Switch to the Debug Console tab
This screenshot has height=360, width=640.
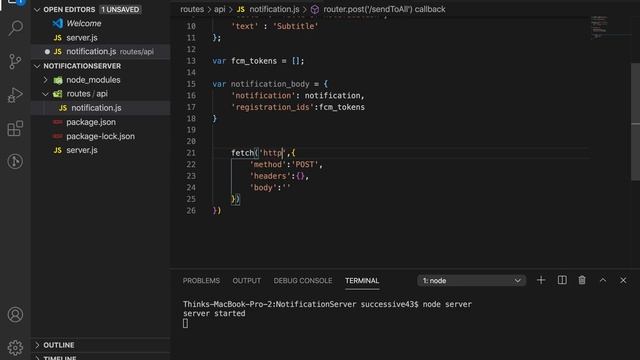303,280
